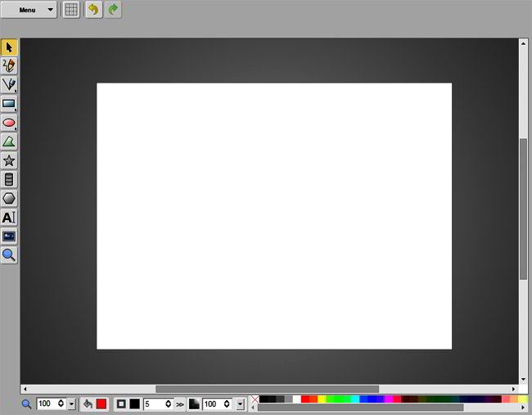The image size is (532, 415).
Task: Adjust the zoom level spinner arrows
Action: point(61,404)
